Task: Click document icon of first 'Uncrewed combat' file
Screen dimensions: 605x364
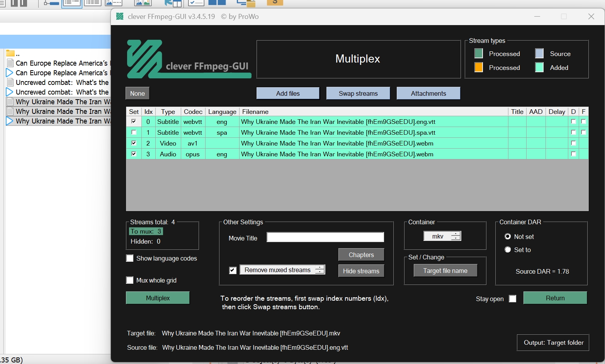Action: [10, 82]
